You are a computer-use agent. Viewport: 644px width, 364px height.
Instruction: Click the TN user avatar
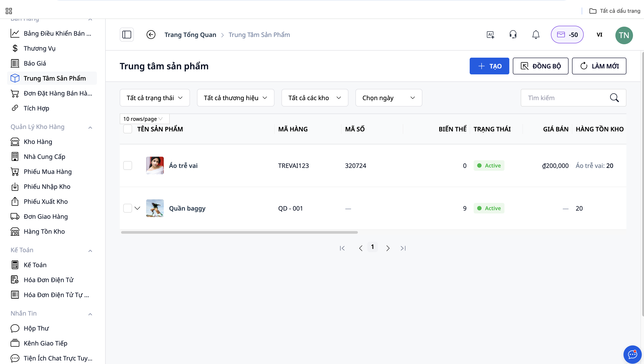624,35
